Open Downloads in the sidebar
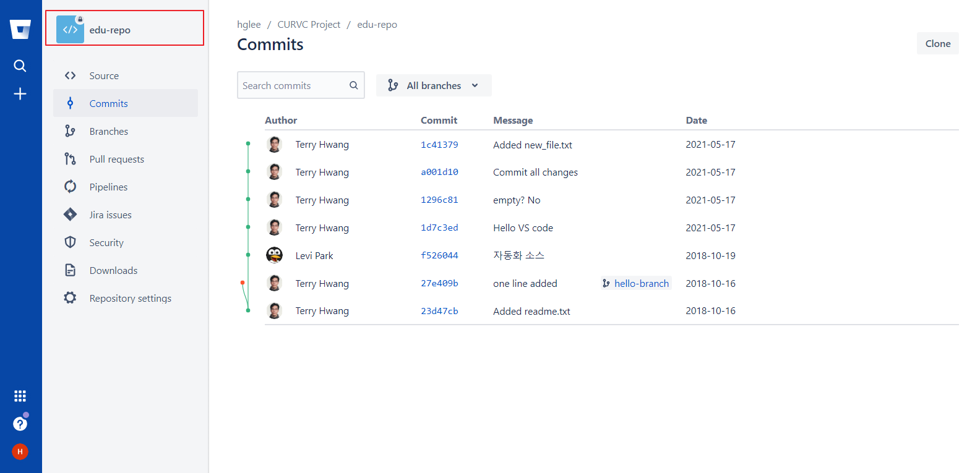The width and height of the screenshot is (980, 473). point(126,270)
